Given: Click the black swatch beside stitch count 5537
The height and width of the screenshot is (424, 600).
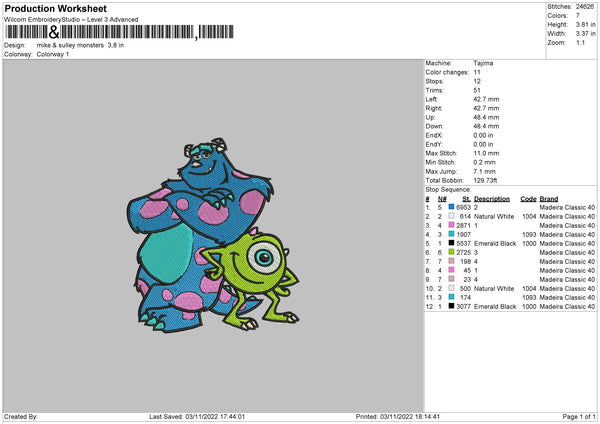Looking at the screenshot, I should (x=451, y=243).
